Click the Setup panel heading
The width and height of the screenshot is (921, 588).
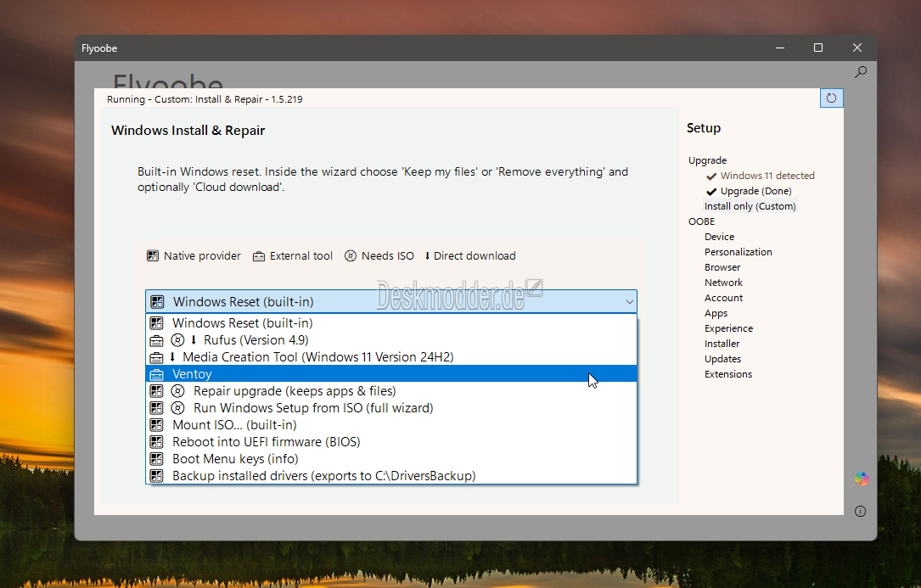click(x=704, y=128)
